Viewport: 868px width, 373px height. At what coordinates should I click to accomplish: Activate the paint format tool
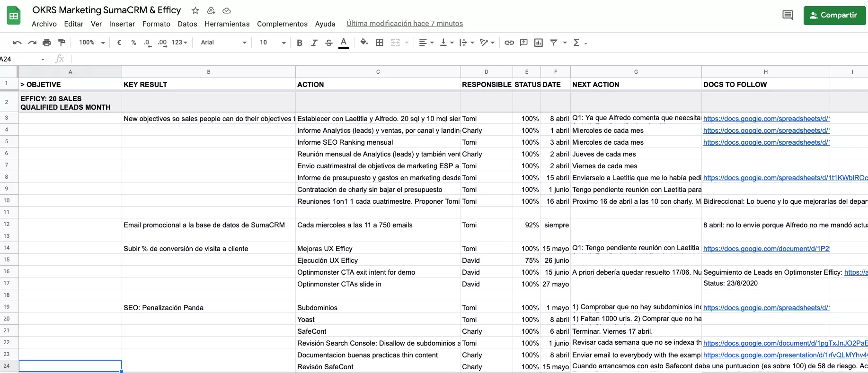(62, 43)
